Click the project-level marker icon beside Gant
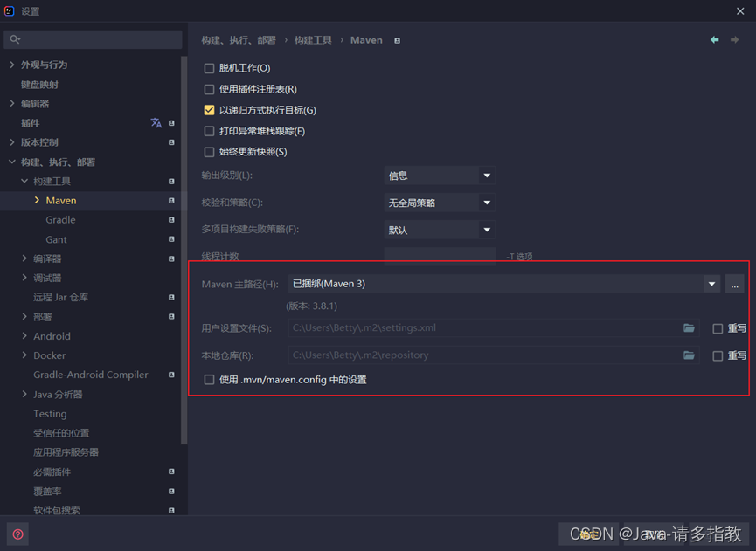Screen dimensions: 756x551 171,239
